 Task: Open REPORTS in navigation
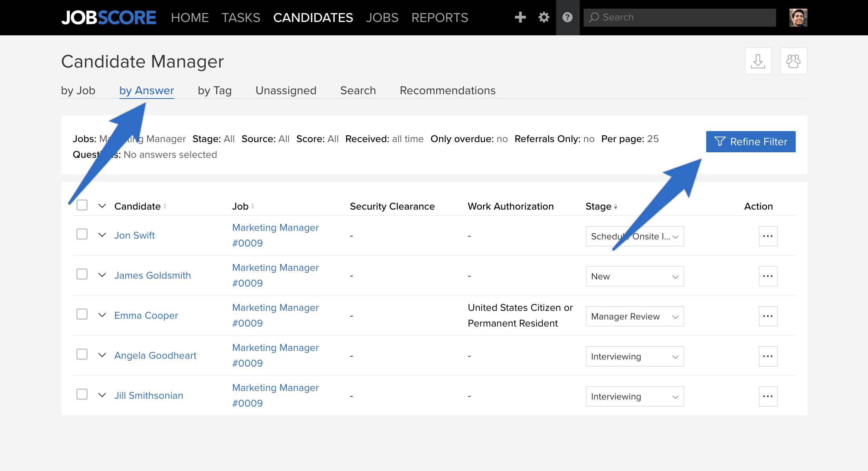click(440, 18)
